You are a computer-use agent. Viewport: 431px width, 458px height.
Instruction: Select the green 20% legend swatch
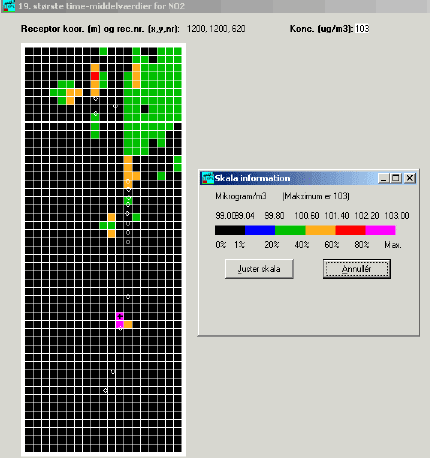pyautogui.click(x=290, y=230)
